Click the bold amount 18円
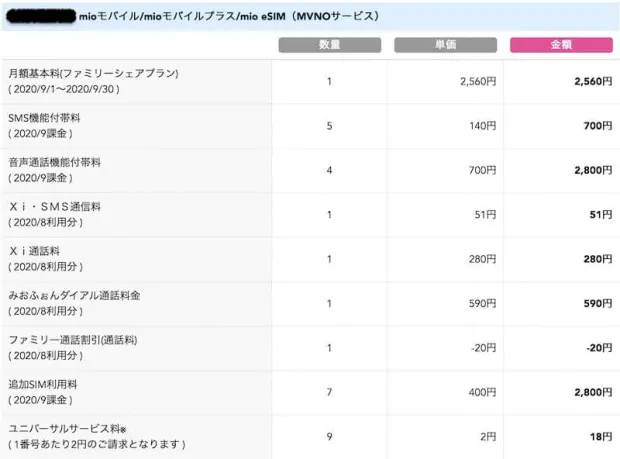Viewport: 620px width, 459px height. 601,437
